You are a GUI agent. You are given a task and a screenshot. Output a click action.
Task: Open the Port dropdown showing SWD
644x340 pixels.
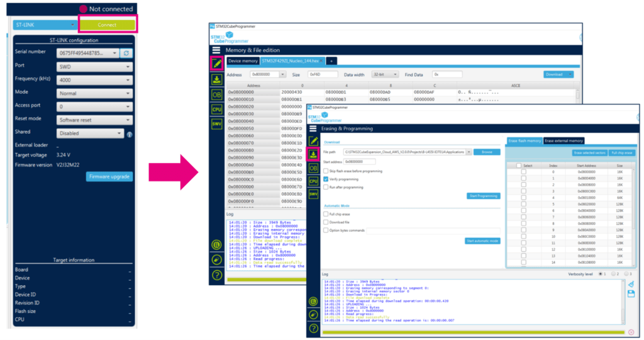coord(94,67)
